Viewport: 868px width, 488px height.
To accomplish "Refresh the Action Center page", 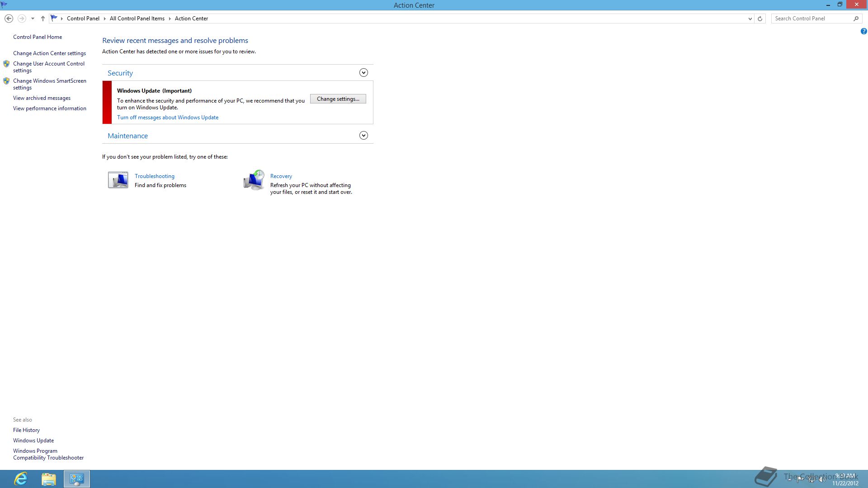I will coord(760,19).
